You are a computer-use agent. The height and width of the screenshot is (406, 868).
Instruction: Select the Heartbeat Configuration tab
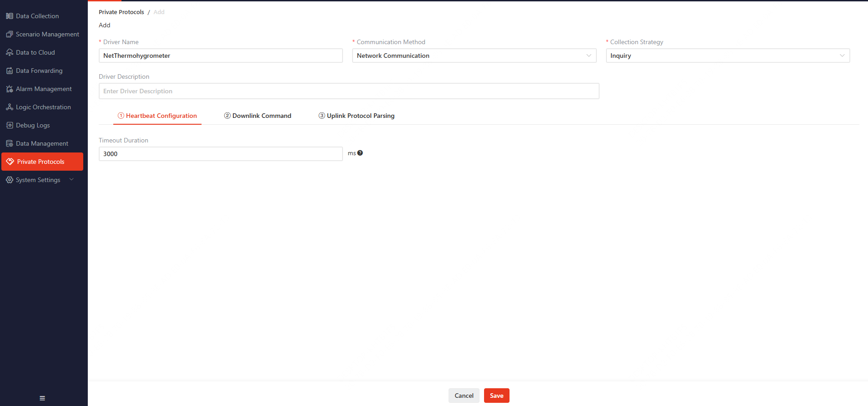pos(157,116)
